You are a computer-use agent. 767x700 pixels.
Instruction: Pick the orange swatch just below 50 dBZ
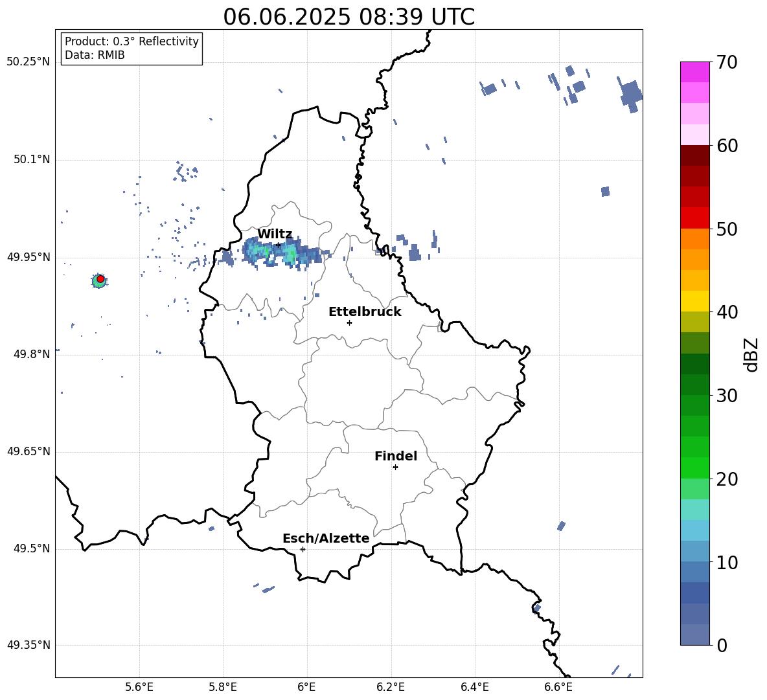[x=694, y=238]
